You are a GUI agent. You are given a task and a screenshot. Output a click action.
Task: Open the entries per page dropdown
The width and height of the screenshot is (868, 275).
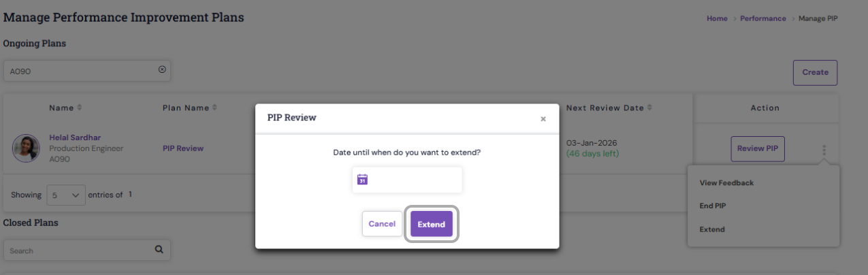[66, 195]
